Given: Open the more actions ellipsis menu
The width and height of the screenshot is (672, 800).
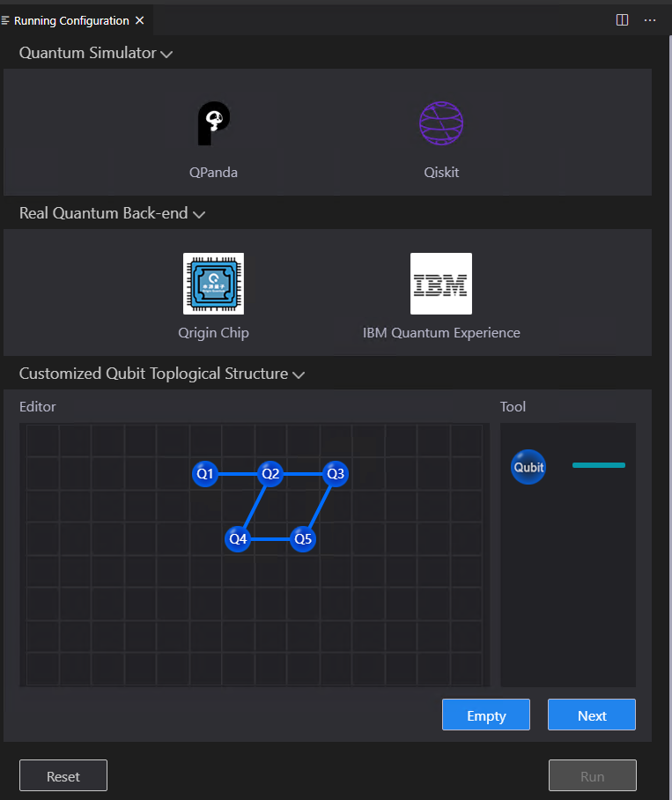Looking at the screenshot, I should [650, 20].
